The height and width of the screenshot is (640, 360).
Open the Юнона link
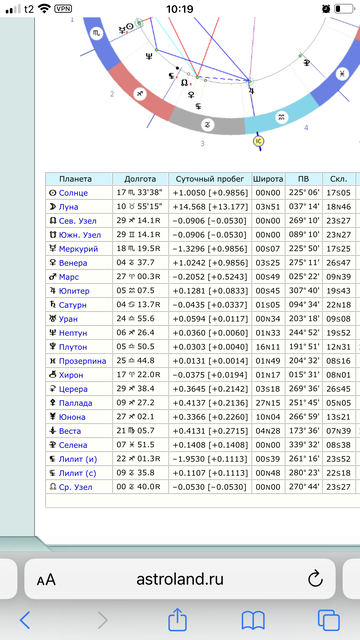72,417
